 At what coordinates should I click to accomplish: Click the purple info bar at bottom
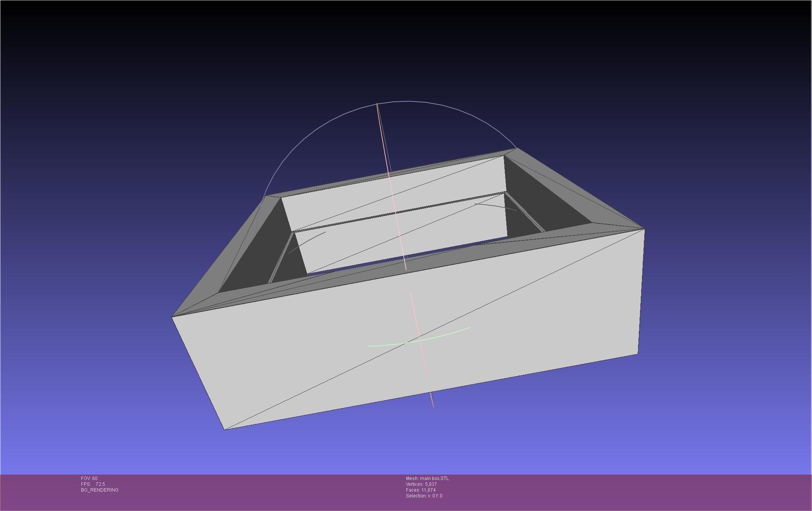pyautogui.click(x=620, y=492)
